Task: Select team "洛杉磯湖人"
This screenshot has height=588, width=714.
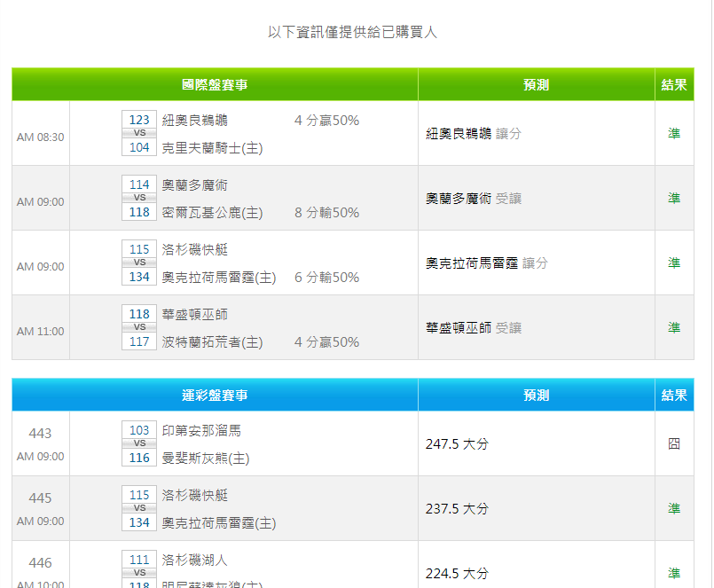Action: point(195,560)
